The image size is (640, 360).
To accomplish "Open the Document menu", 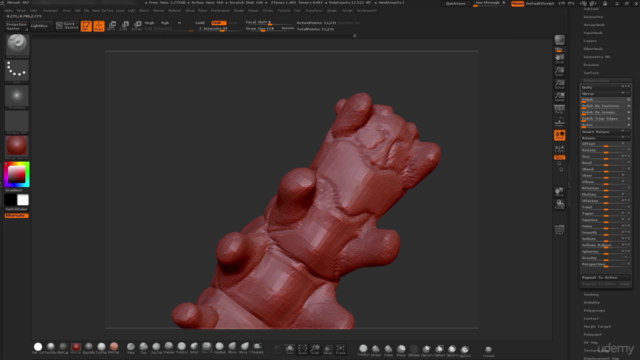I will pos(51,11).
